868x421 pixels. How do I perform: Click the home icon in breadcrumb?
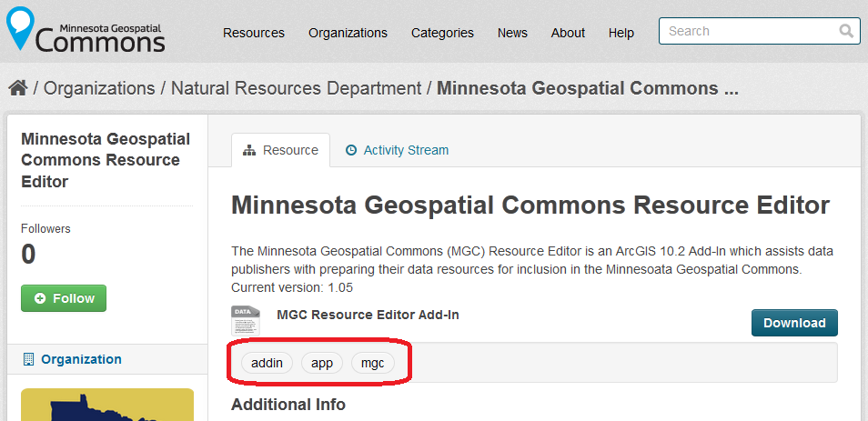18,88
